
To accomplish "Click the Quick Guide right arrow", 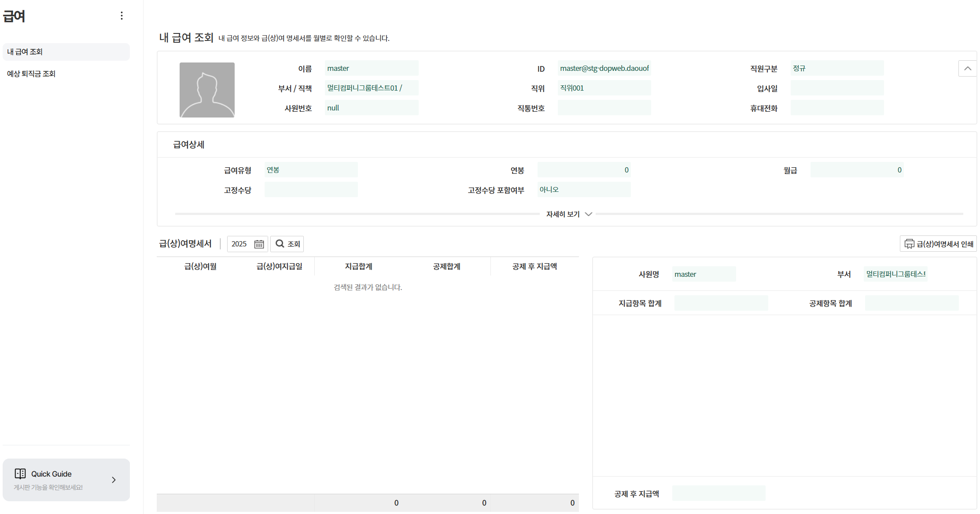I will (114, 480).
